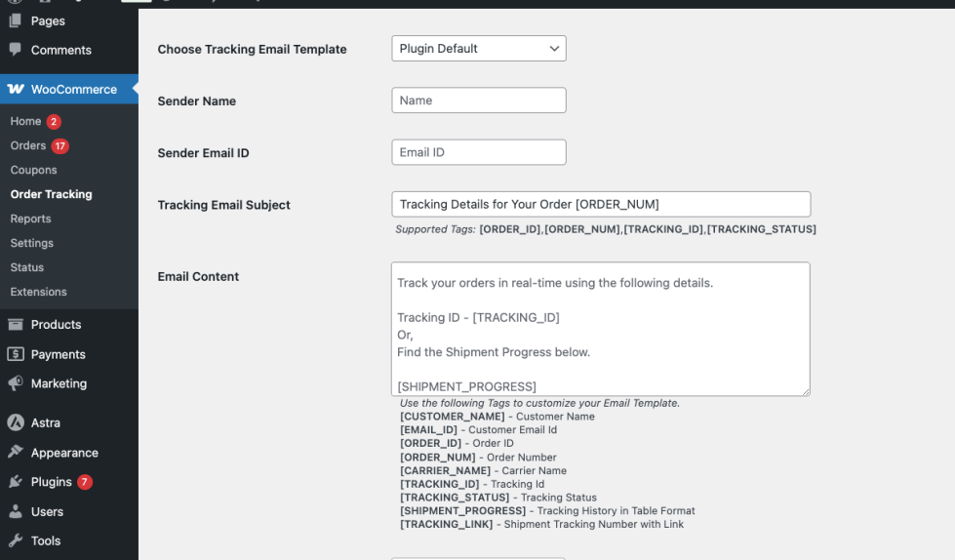Click the Products box icon
Viewport: 955px width, 560px height.
point(16,325)
